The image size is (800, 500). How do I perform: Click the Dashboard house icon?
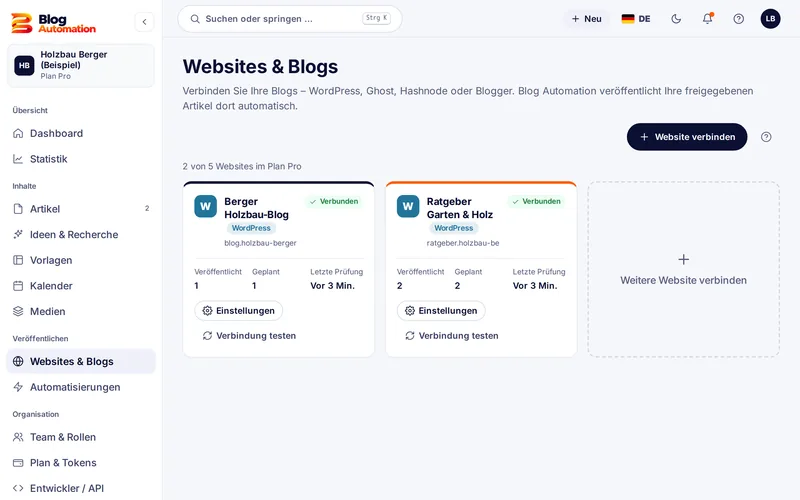tap(18, 133)
